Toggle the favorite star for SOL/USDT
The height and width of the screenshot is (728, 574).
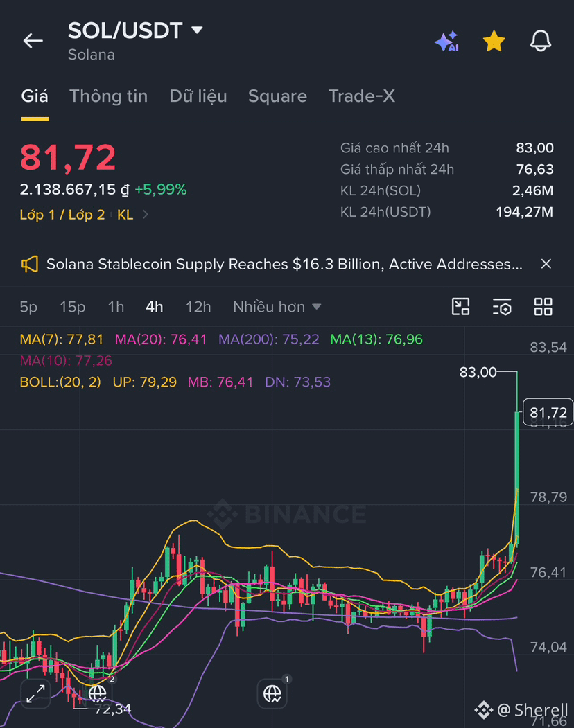coord(494,42)
